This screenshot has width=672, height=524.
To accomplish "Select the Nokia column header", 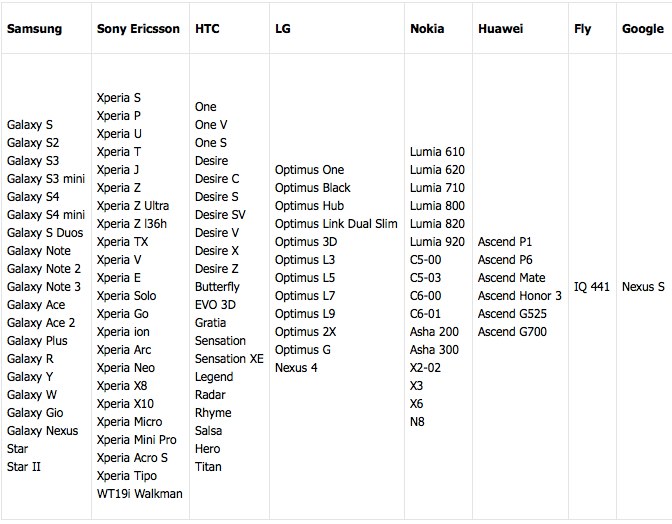I will [427, 29].
